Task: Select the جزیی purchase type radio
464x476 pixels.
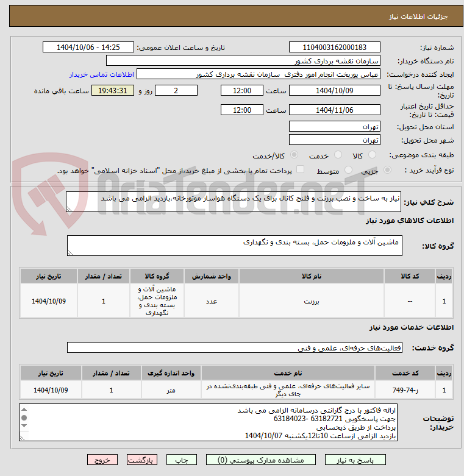Action: click(387, 170)
